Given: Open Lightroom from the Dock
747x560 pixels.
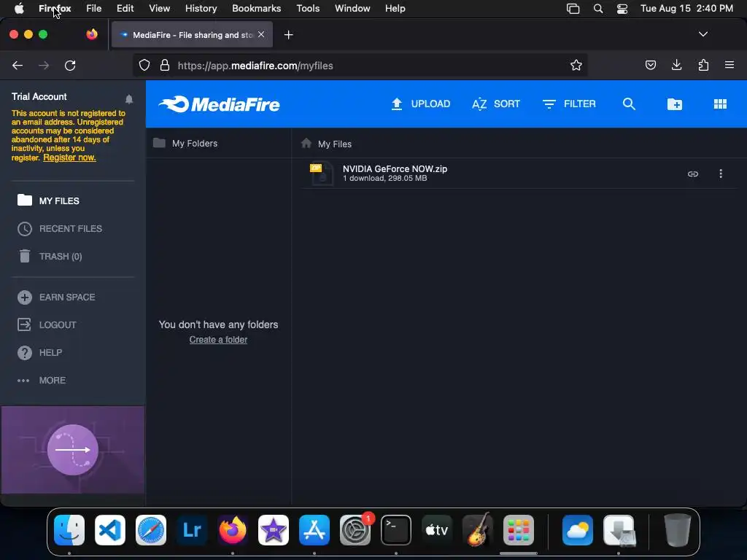Looking at the screenshot, I should tap(192, 530).
